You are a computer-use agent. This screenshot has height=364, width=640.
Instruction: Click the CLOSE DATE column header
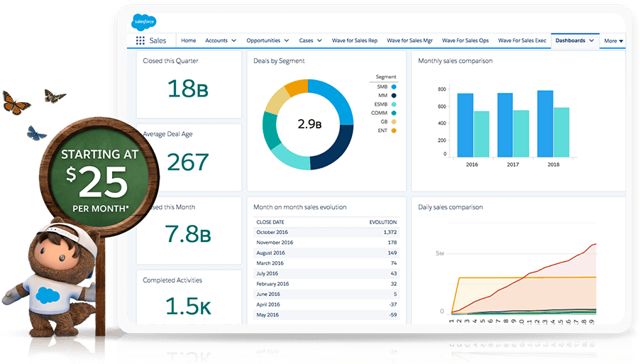coord(270,222)
